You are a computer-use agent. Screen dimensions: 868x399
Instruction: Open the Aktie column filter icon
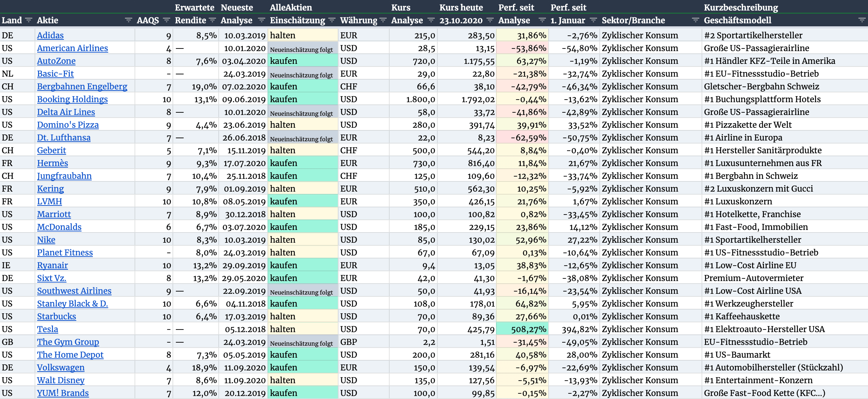pos(129,20)
